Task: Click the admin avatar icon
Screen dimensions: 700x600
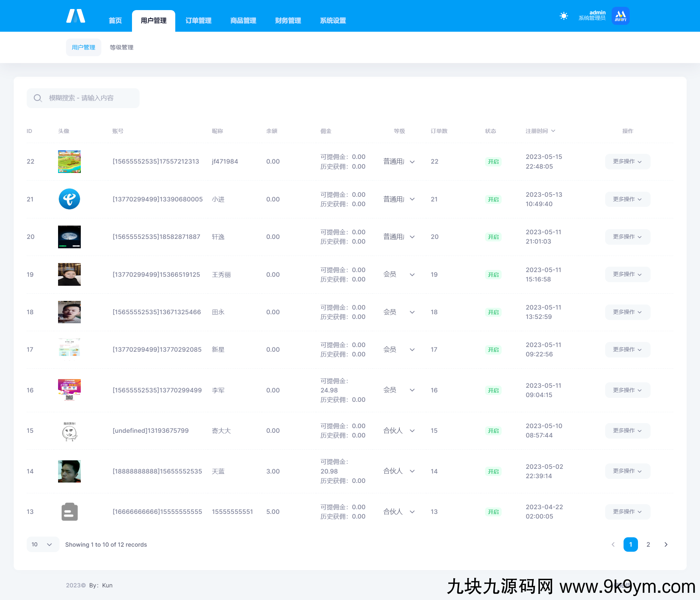Action: click(x=620, y=16)
